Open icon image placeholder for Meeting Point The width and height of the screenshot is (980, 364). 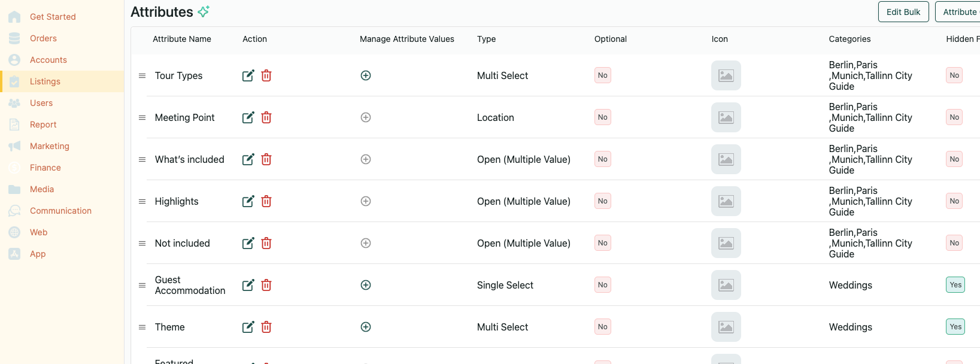(726, 117)
